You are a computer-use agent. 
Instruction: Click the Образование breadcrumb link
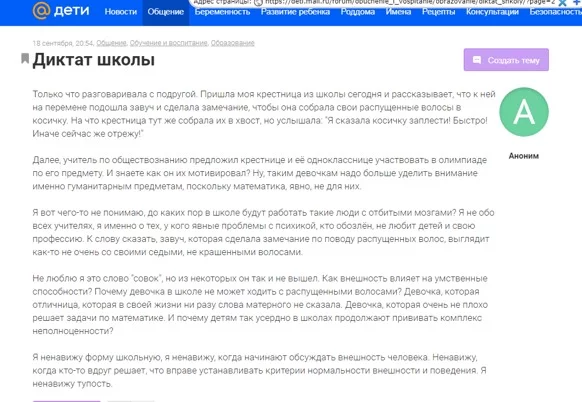tap(232, 43)
